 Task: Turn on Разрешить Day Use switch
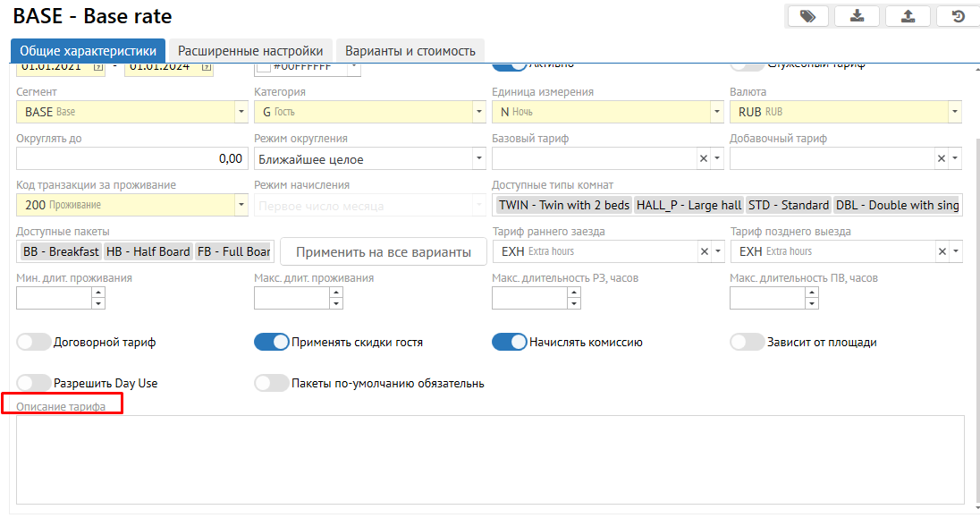(34, 383)
